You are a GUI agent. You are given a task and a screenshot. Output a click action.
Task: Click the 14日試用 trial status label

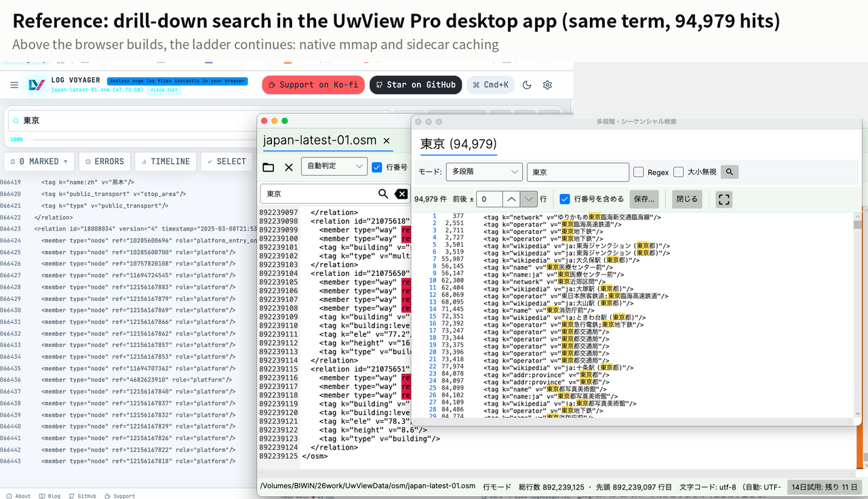[825, 487]
